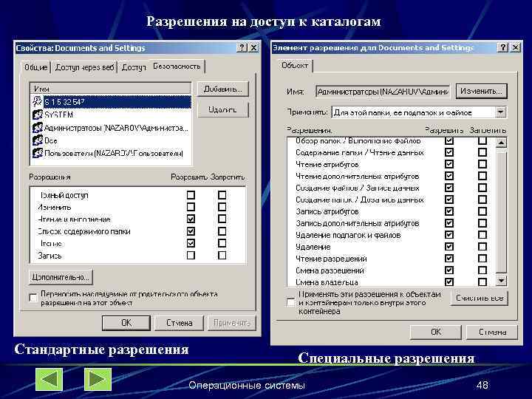The image size is (532, 399).
Task: Toggle apply permissions only within container checkbox
Action: 291,302
